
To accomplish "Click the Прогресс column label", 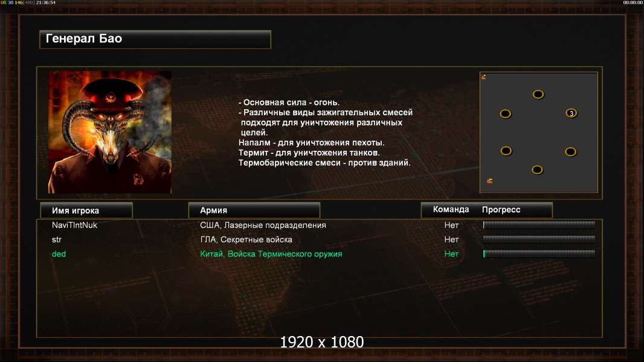I will click(501, 209).
